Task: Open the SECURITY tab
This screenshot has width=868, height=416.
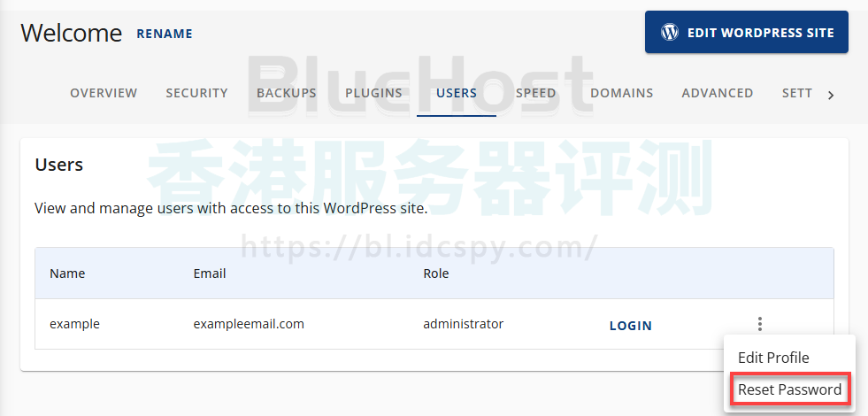Action: click(x=196, y=93)
